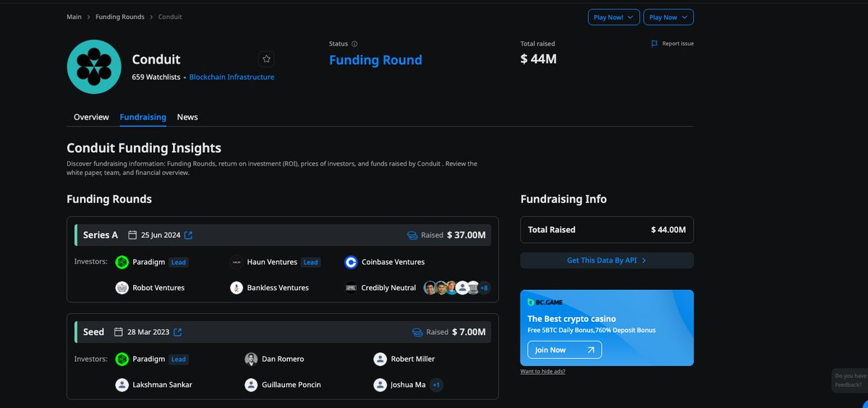
Task: Open the Series A external source link icon
Action: tap(188, 235)
